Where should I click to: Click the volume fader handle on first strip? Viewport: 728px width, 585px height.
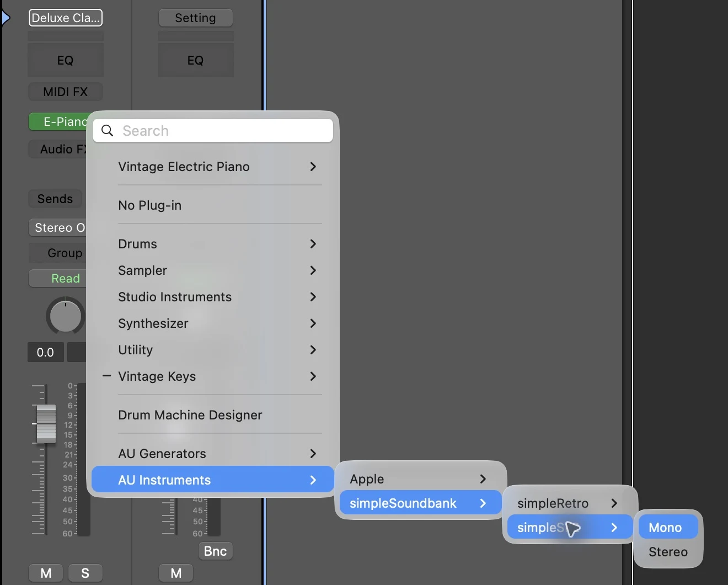pyautogui.click(x=46, y=424)
